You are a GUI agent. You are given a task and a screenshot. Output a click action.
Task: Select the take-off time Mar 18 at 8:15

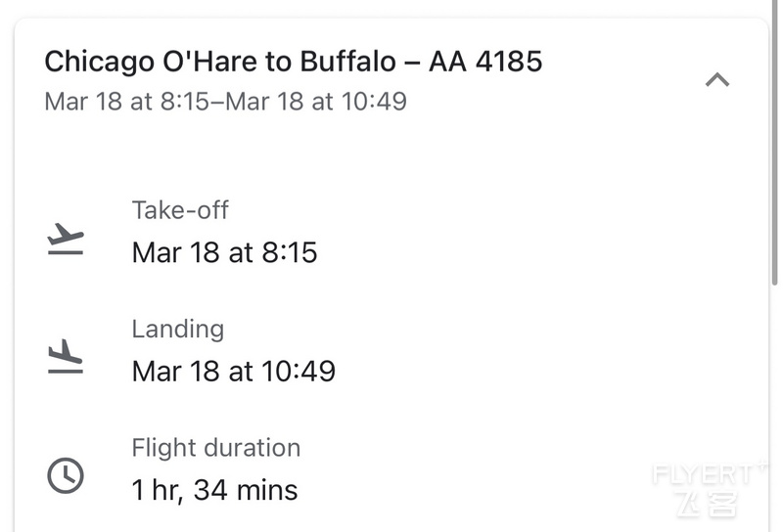click(225, 252)
